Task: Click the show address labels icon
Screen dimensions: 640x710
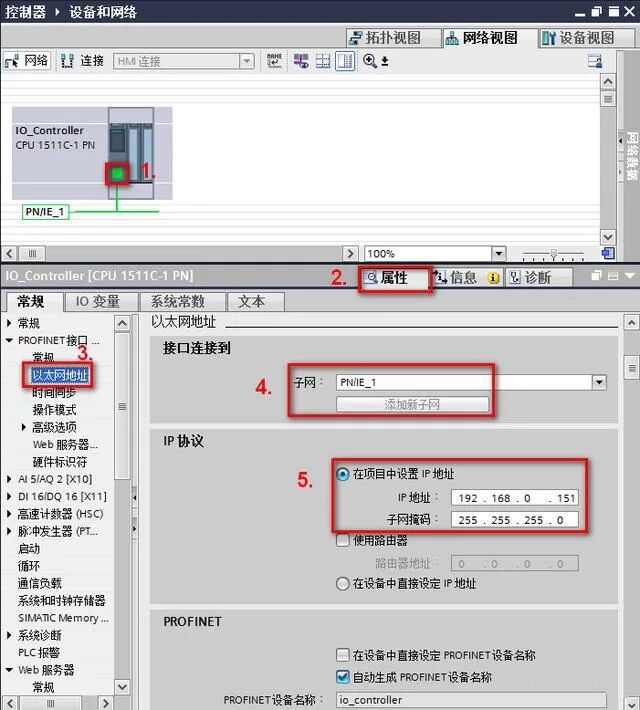Action: click(x=301, y=61)
